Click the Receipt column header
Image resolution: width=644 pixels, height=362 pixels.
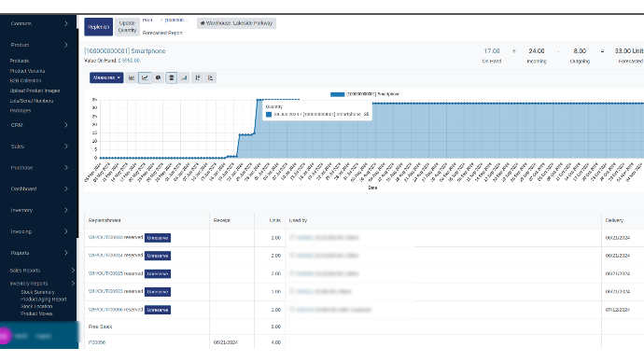pos(222,220)
